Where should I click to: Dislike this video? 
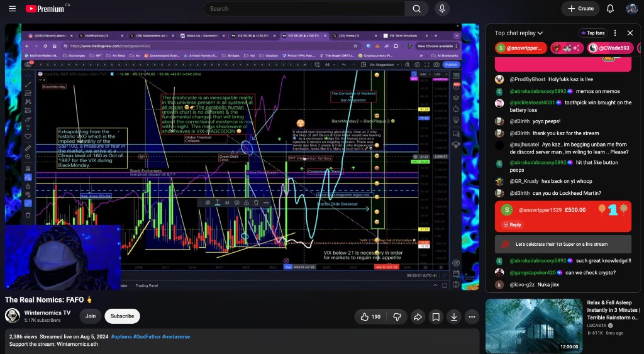click(397, 317)
